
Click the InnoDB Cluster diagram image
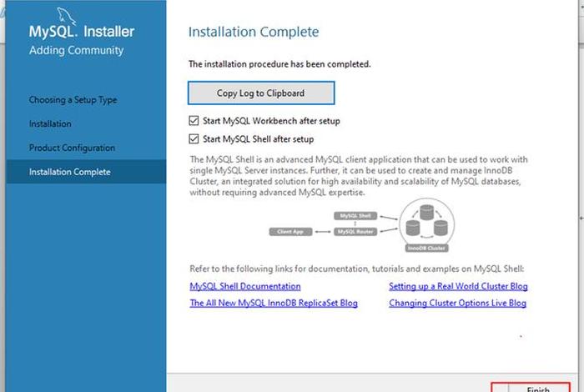point(426,225)
